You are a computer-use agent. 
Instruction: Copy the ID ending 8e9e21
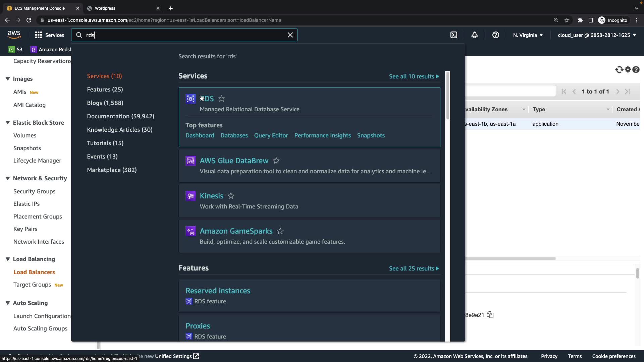point(490,315)
